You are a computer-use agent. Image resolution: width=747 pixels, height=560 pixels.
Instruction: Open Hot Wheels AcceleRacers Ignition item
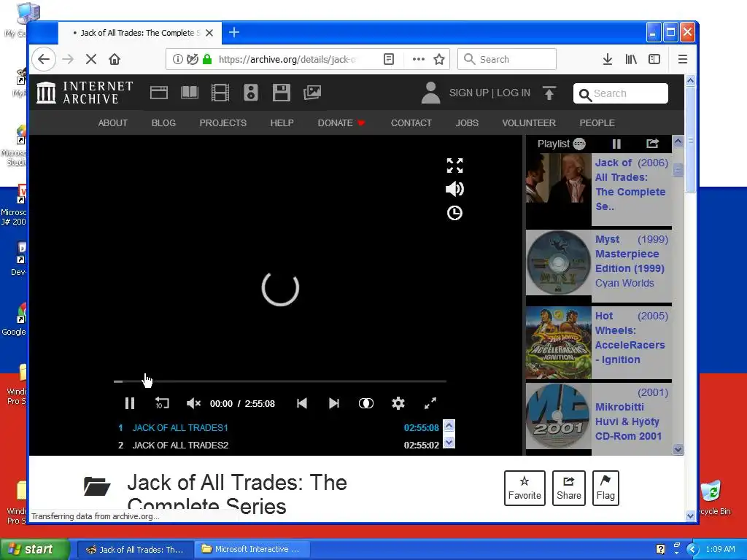(x=599, y=343)
